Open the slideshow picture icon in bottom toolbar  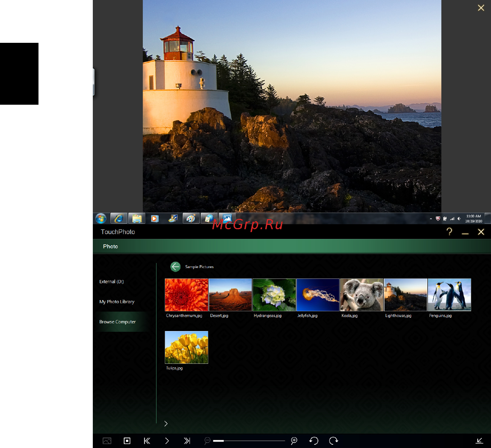107,441
